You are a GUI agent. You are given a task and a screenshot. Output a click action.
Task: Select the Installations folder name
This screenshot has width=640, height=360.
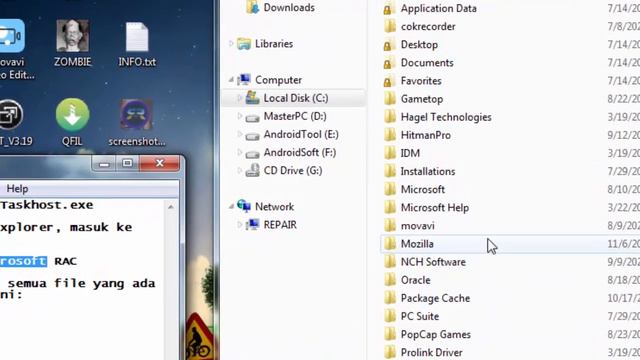point(427,171)
